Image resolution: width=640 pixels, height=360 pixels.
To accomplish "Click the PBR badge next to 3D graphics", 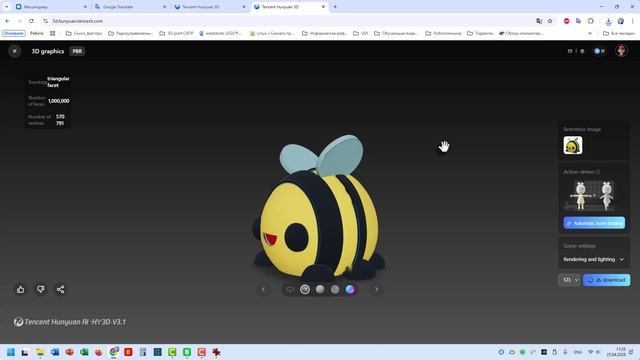I will [77, 51].
